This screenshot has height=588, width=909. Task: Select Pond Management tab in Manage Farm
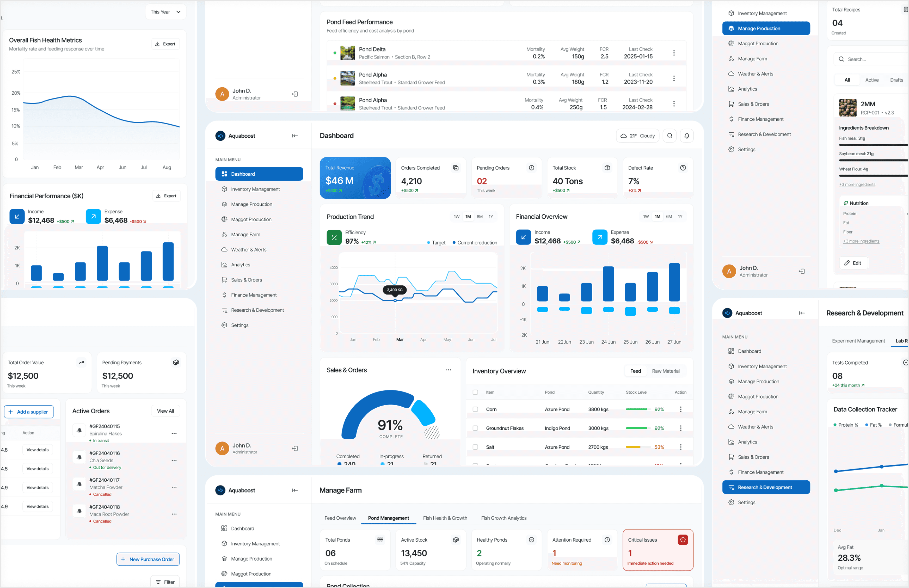(x=388, y=518)
